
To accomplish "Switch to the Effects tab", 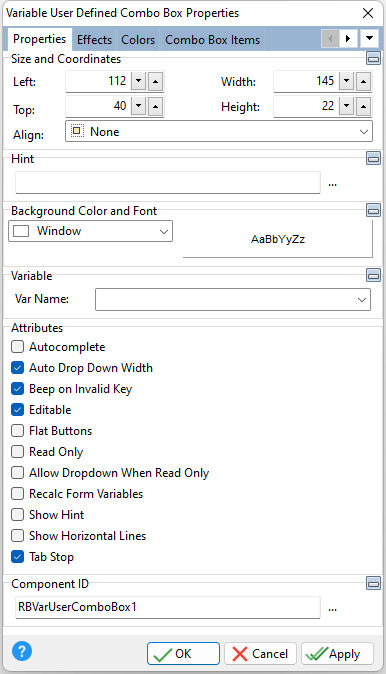I will point(94,40).
